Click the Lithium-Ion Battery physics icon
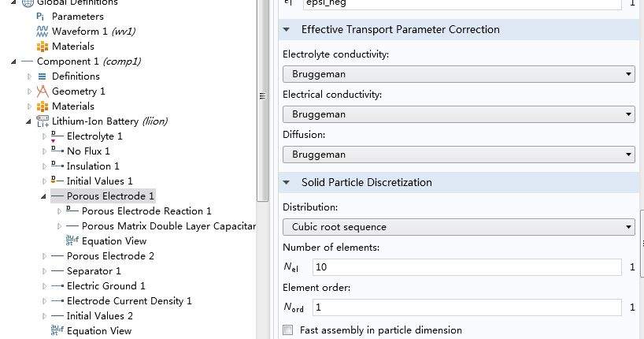 [x=43, y=121]
